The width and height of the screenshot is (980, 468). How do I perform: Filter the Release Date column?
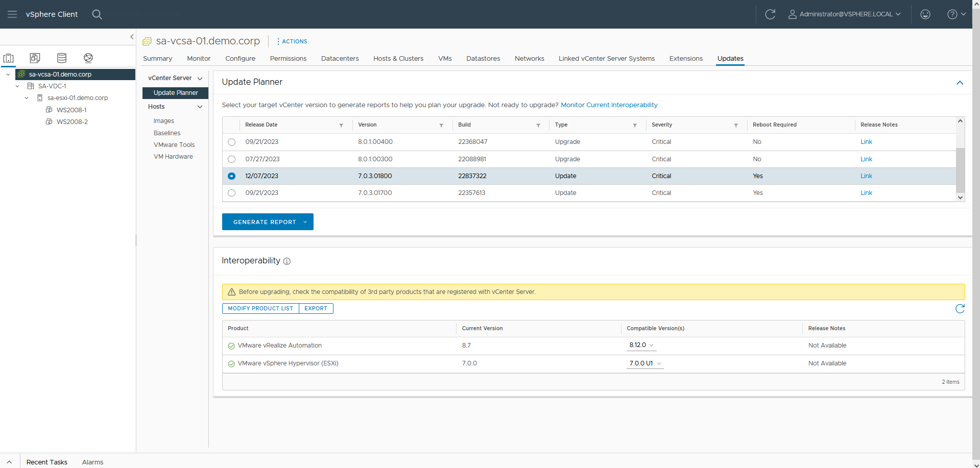coord(341,125)
